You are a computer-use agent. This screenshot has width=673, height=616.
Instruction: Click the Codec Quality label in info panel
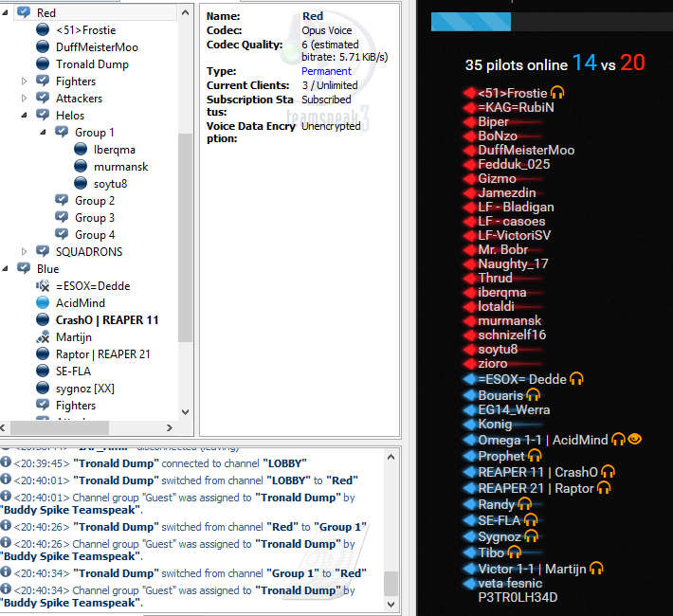coord(245,45)
